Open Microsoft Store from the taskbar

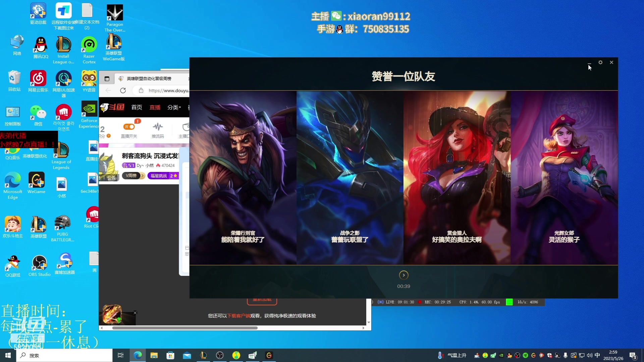[170, 355]
